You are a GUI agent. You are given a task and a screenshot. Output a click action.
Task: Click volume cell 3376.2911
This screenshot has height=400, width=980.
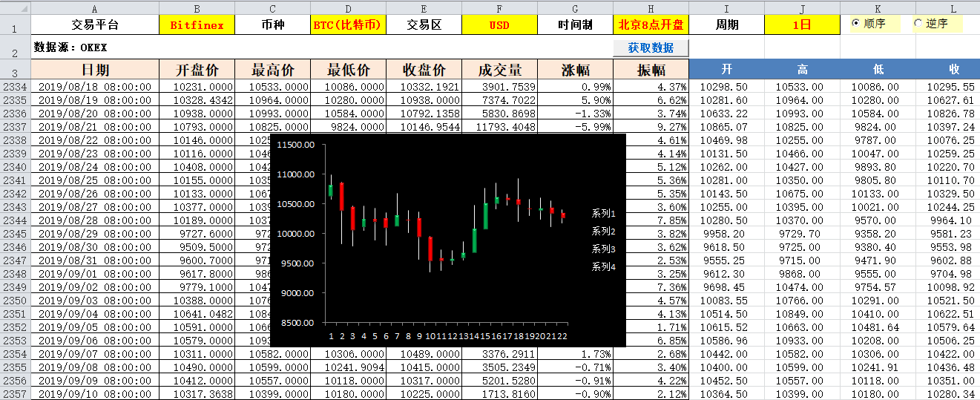[499, 354]
